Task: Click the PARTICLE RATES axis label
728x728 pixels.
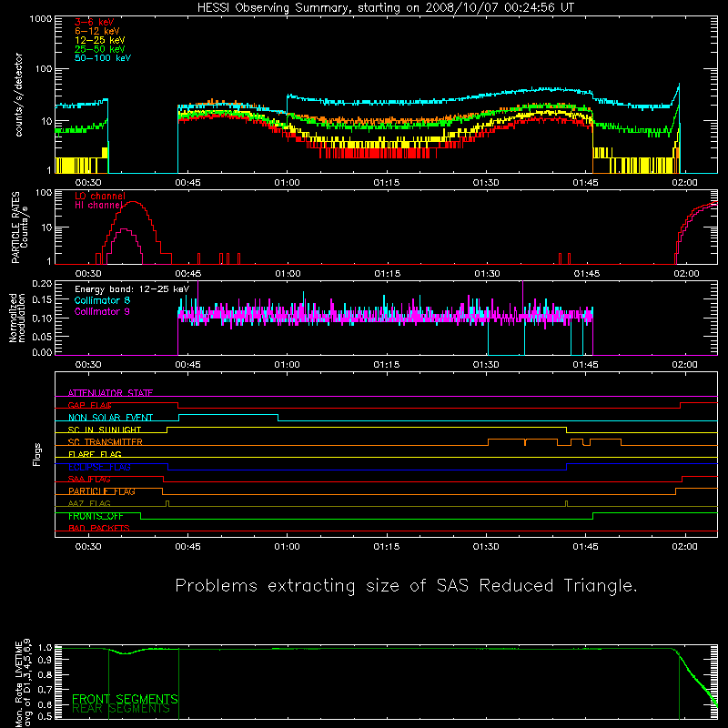Action: tap(19, 227)
